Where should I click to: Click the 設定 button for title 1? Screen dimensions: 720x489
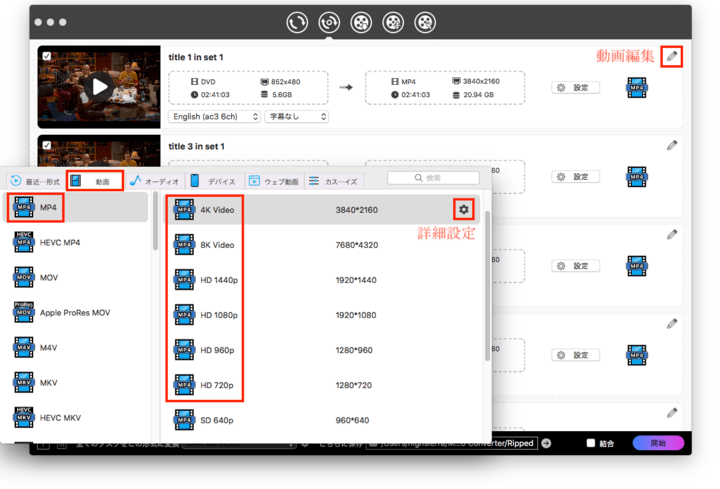575,88
